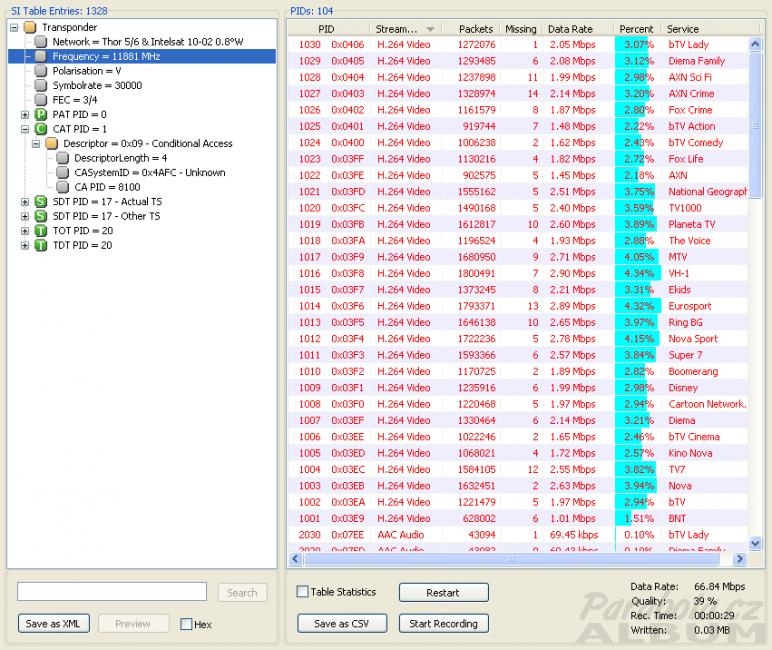772x650 pixels.
Task: Click Save as CSV button
Action: pos(342,624)
